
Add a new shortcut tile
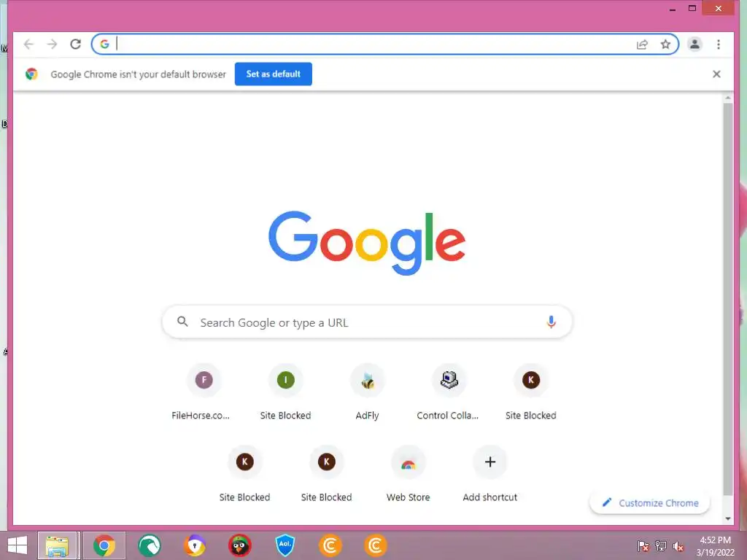tap(489, 474)
